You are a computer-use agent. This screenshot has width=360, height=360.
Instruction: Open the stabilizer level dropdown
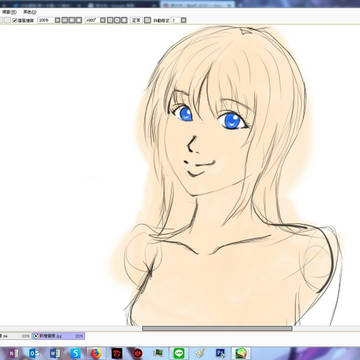pos(183,20)
